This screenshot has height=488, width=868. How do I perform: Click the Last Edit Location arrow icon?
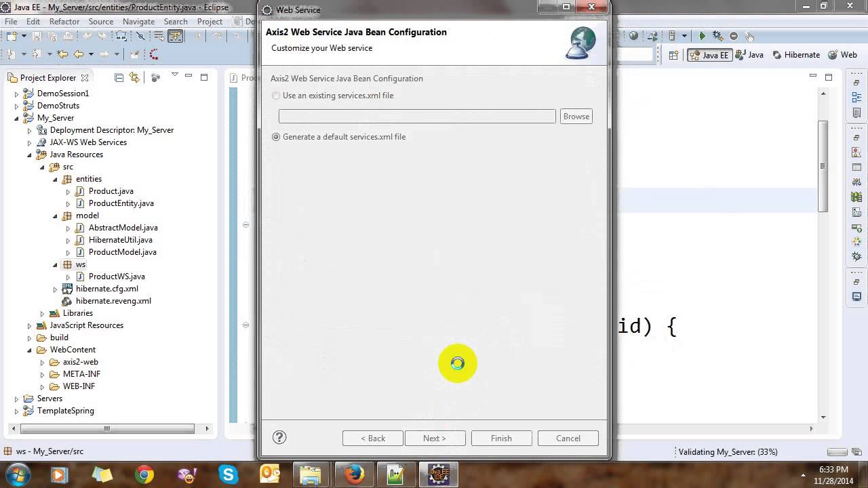pos(62,54)
